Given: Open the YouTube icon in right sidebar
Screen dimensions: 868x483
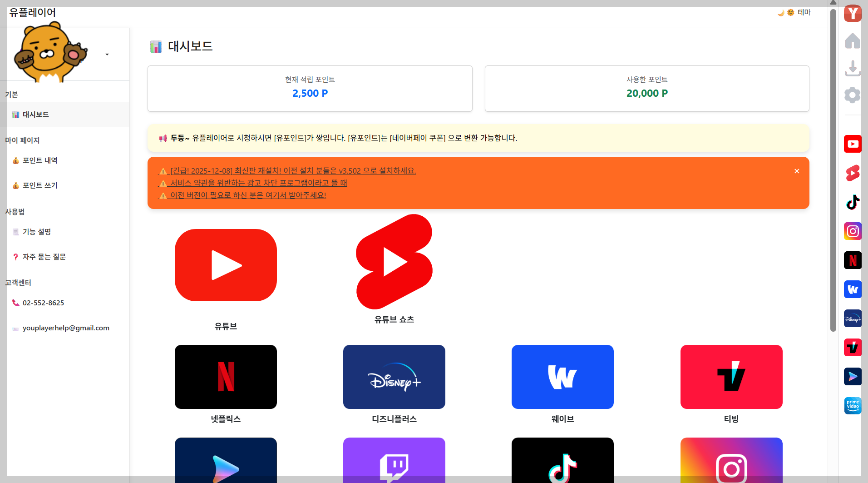Looking at the screenshot, I should 853,144.
